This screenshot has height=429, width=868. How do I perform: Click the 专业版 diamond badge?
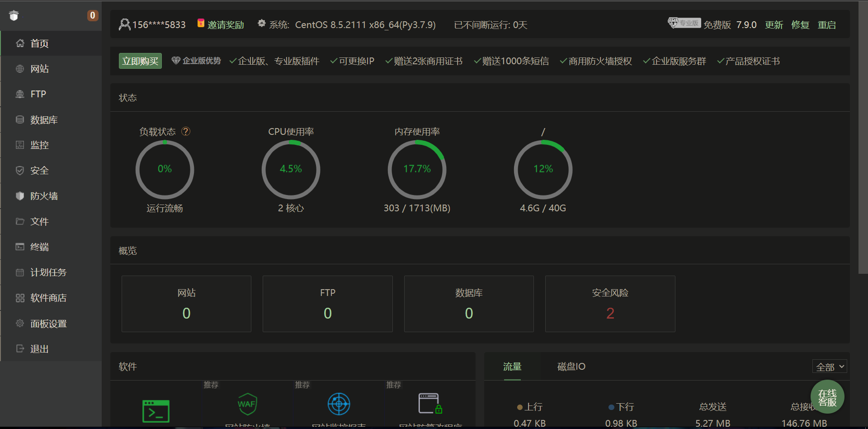click(x=684, y=23)
